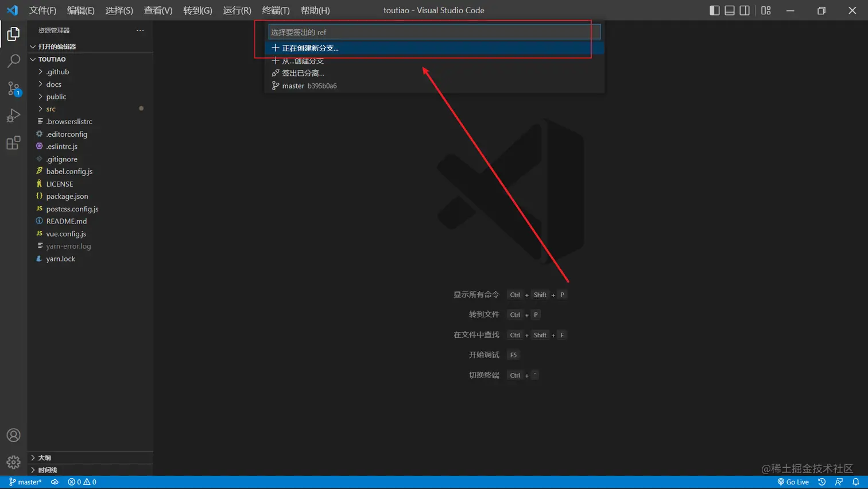
Task: Expand the 时间线 timeline section
Action: tap(90, 470)
